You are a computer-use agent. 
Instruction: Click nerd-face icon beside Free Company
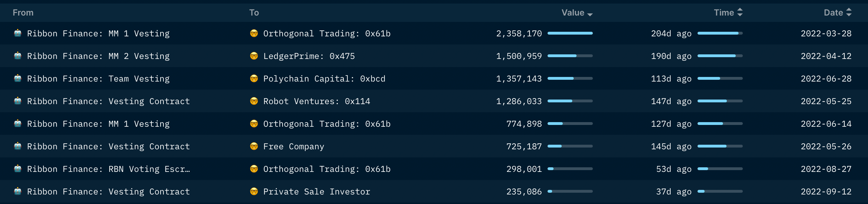coord(254,146)
